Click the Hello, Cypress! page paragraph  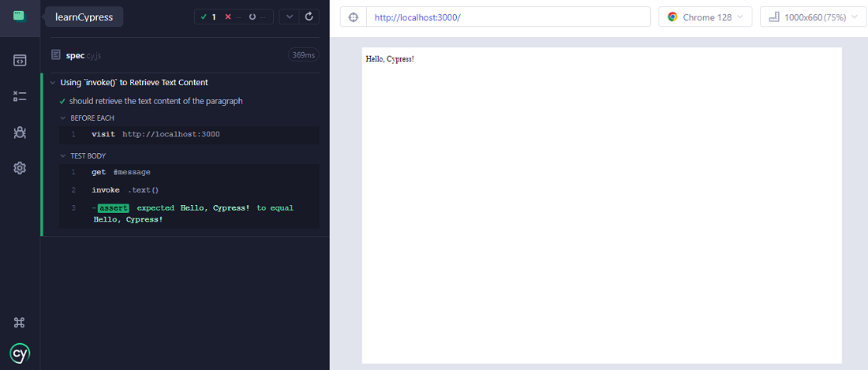point(390,58)
